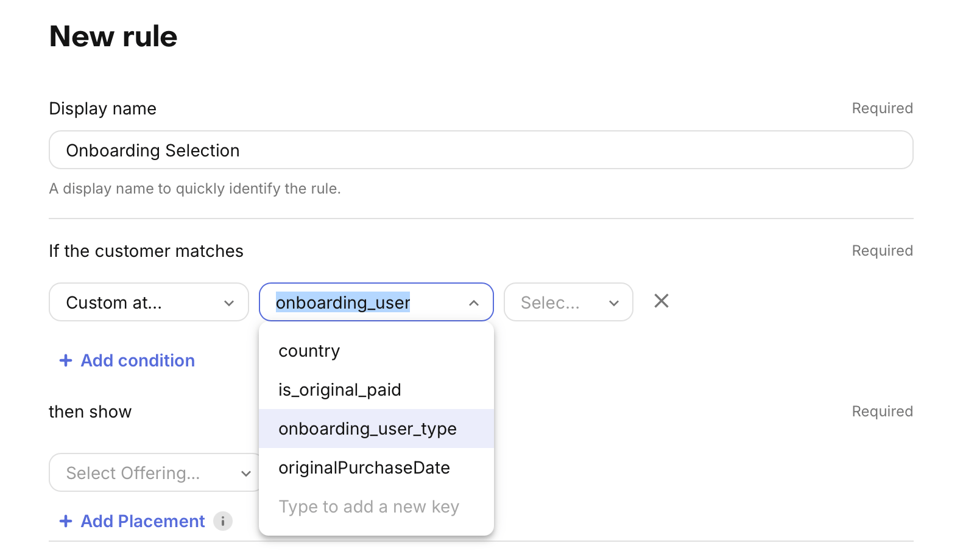Click the Add condition link

pos(138,360)
